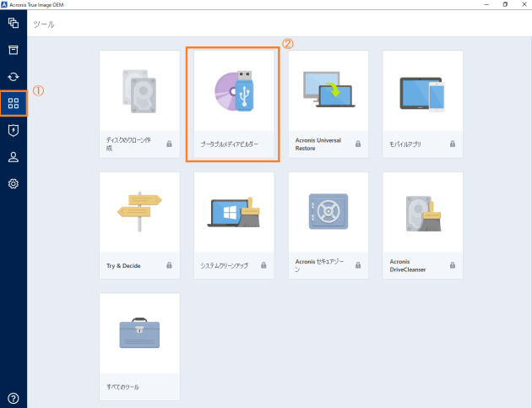Click the Acronis Secure Zone safe icon
Screen dimensions: 532x408
pyautogui.click(x=328, y=211)
